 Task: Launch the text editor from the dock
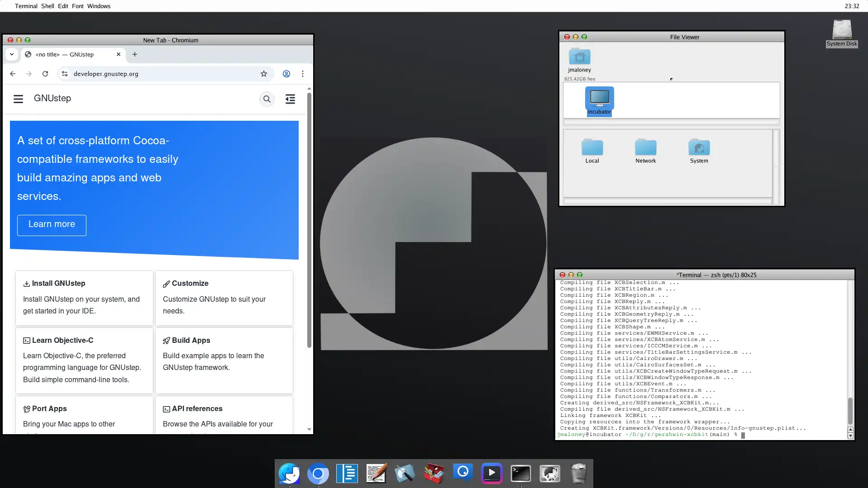pyautogui.click(x=376, y=474)
